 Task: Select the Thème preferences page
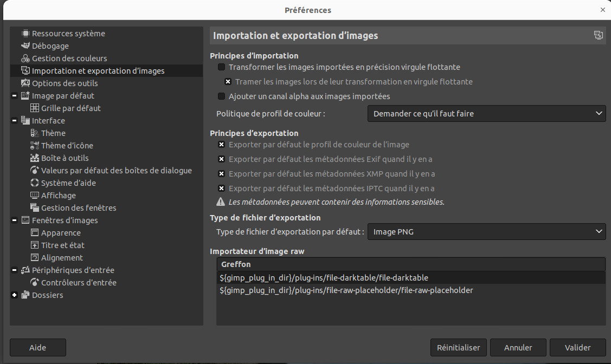click(53, 133)
